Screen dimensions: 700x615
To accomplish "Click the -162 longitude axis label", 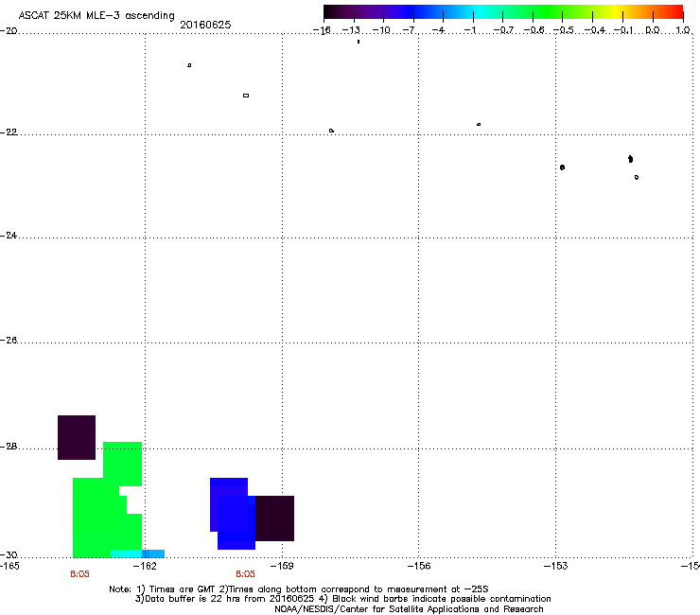I will tap(146, 566).
